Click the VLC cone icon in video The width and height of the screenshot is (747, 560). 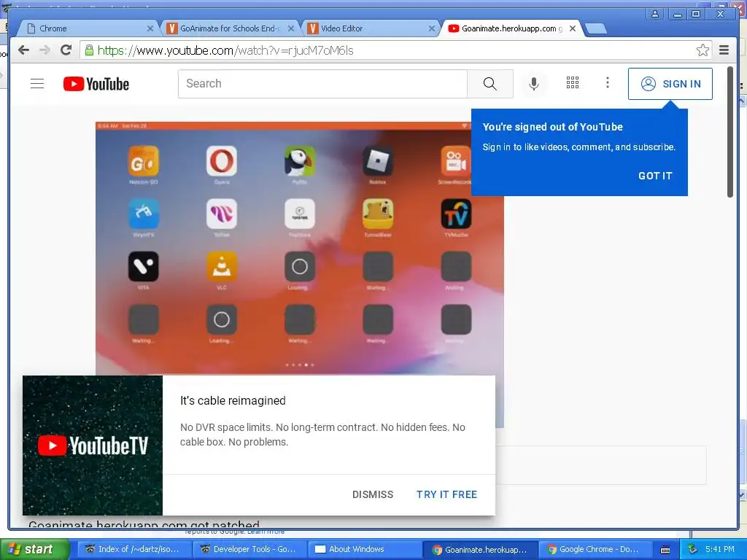click(222, 267)
